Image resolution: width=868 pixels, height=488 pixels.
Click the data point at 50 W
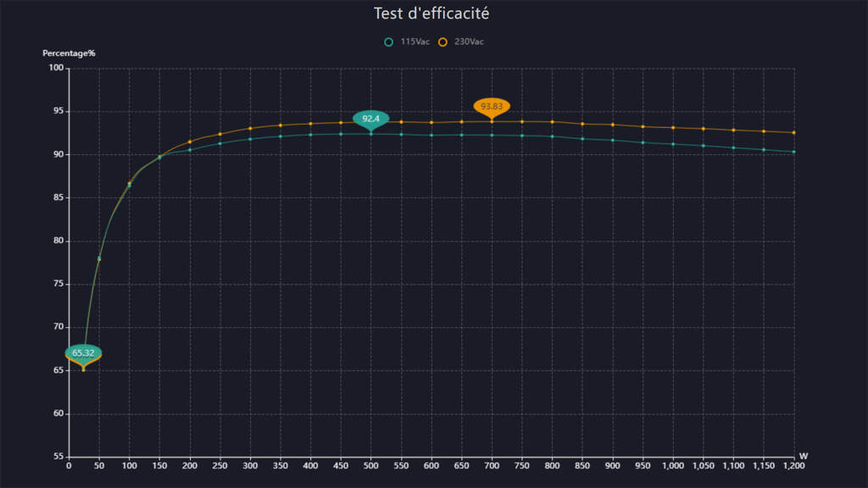pyautogui.click(x=99, y=258)
